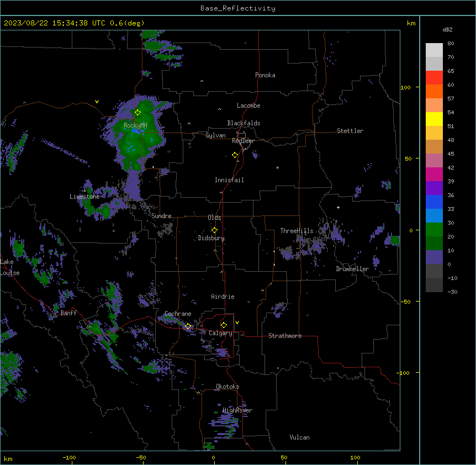Select the -50 tick label on the right axis
Image resolution: width=476 pixels, height=465 pixels.
pos(405,302)
